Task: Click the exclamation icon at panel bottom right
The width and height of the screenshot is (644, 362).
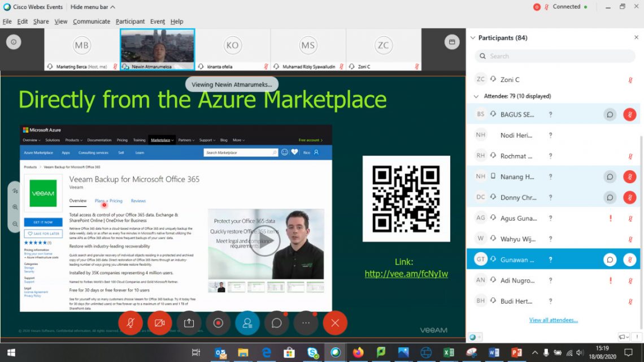Action: (637, 337)
